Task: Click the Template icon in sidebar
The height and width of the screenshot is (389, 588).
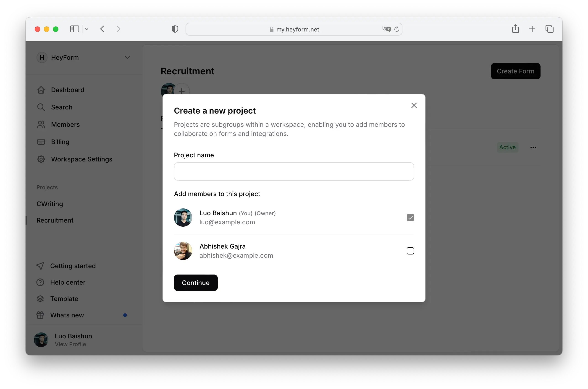Action: [x=40, y=299]
